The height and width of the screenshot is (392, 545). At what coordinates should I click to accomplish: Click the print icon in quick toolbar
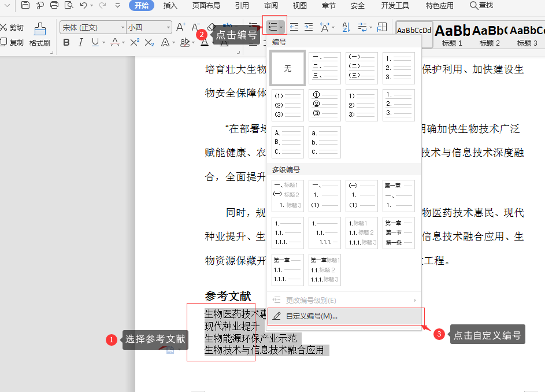pyautogui.click(x=54, y=5)
